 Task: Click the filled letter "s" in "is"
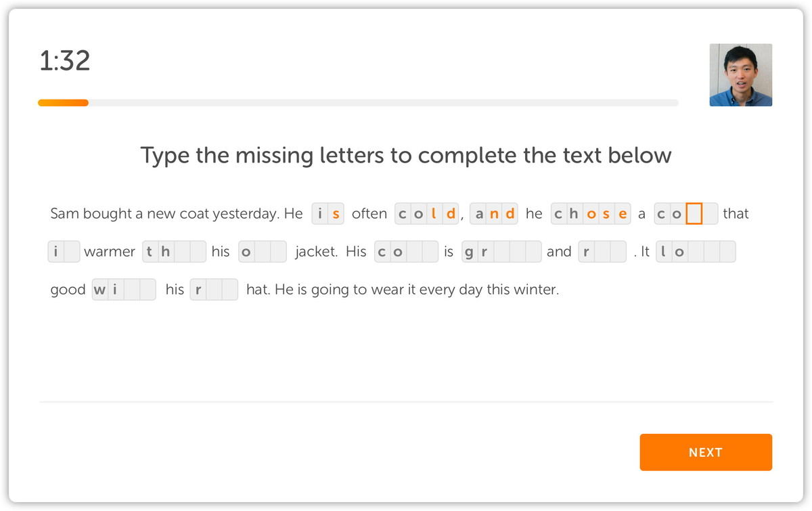[336, 214]
